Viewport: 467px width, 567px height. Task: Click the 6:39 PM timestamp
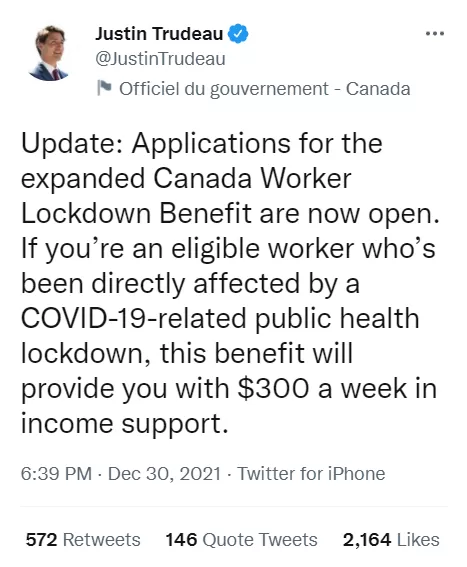(56, 474)
